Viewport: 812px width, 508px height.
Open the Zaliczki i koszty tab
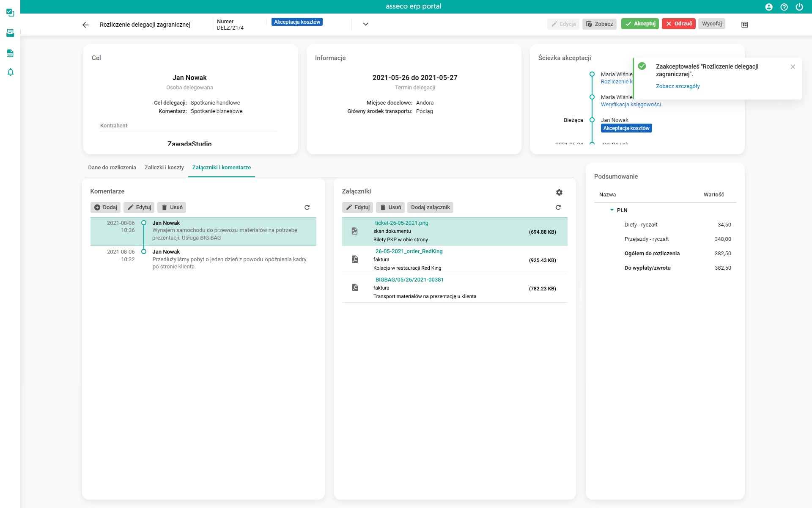click(164, 168)
